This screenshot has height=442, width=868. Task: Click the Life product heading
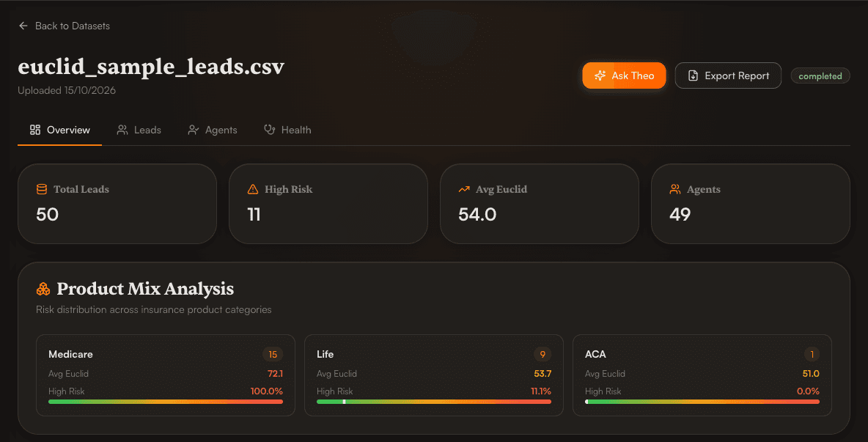click(x=325, y=354)
